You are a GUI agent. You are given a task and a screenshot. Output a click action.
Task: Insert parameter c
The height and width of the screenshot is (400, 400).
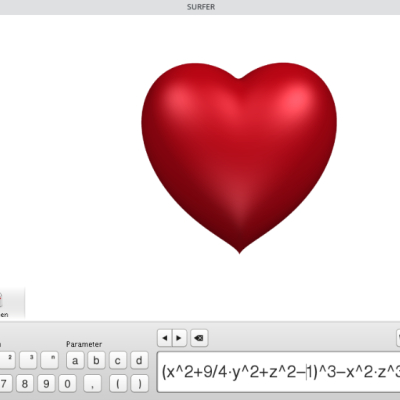(x=118, y=360)
